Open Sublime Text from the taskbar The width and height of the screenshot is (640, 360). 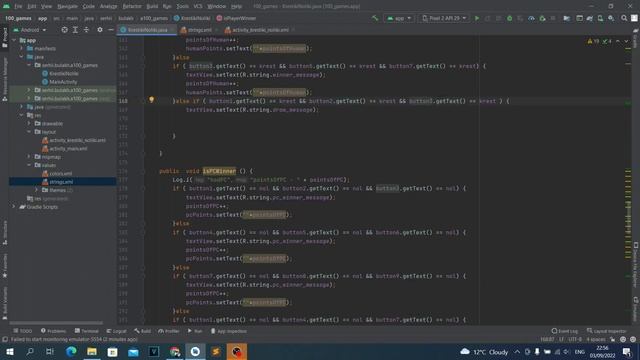pyautogui.click(x=216, y=351)
